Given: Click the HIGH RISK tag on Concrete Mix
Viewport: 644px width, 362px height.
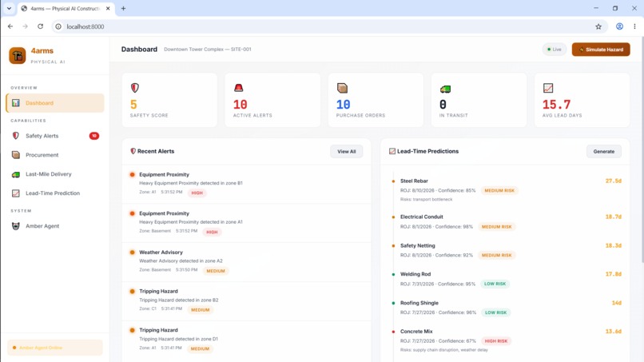Looking at the screenshot, I should tap(495, 341).
